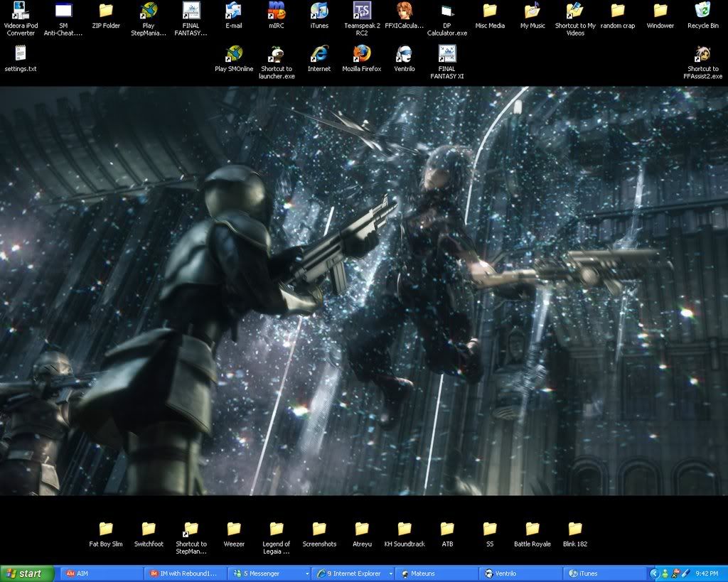Click the system clock showing 9:42 PM
This screenshot has width=728, height=582.
click(708, 573)
